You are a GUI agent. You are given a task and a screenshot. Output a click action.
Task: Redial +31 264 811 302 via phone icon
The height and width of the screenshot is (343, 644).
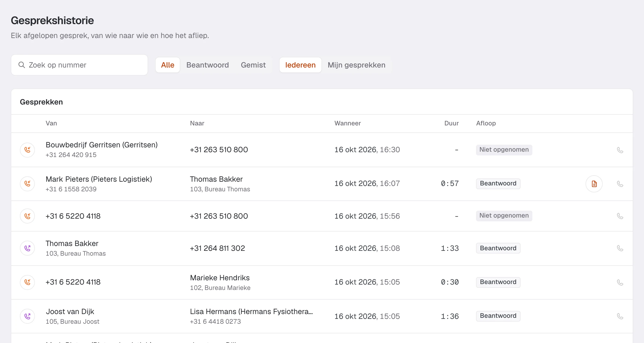point(620,248)
